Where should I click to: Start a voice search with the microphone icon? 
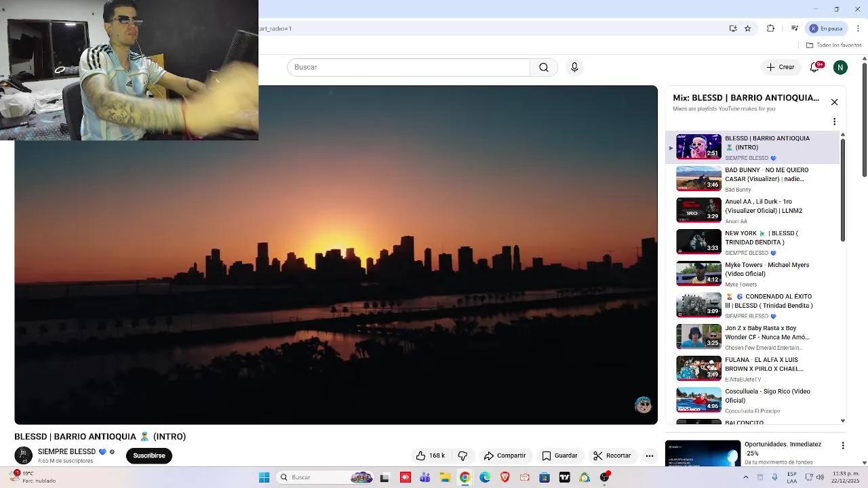point(574,67)
